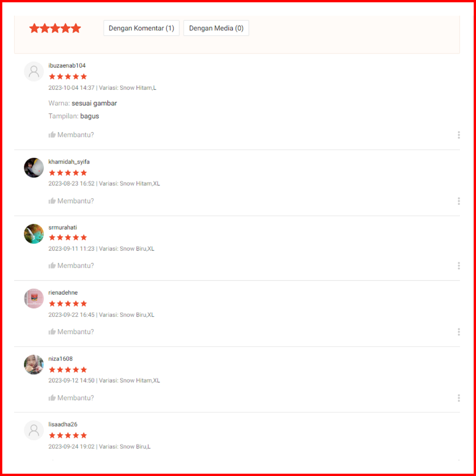The image size is (476, 476).
Task: Open three-dot menu on ibuzaenab104's review
Action: pos(459,135)
